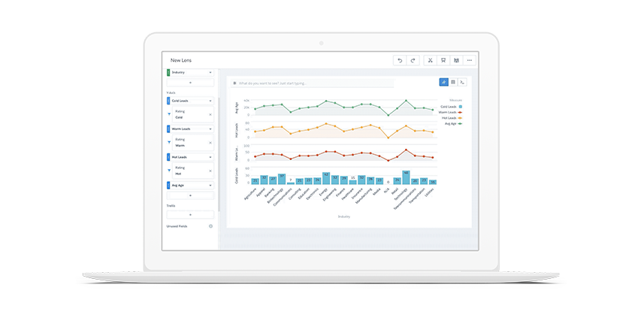Open the Cold Leads measure dropdown

point(210,101)
